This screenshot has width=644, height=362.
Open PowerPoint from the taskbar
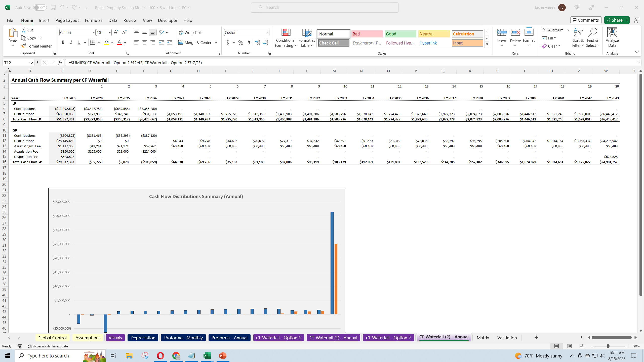point(223,356)
